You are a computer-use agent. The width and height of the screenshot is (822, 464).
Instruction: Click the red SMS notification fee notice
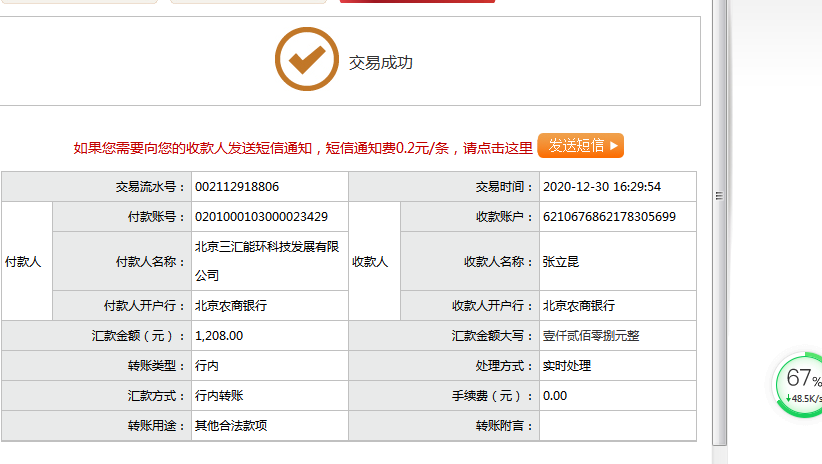coord(303,147)
